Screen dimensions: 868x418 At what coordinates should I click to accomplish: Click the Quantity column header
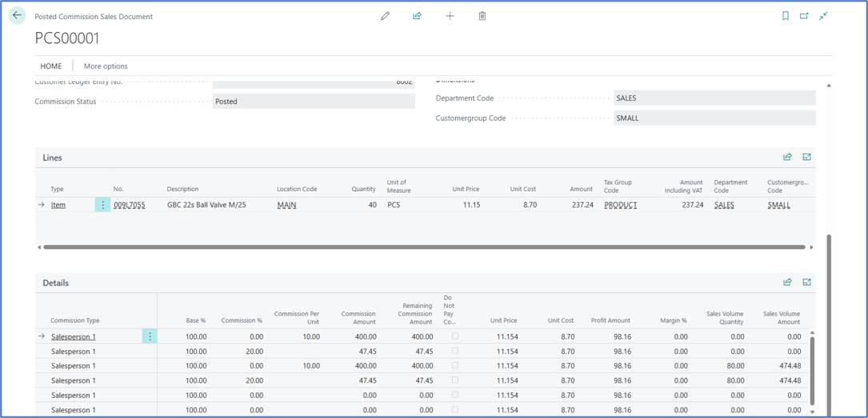tap(364, 189)
